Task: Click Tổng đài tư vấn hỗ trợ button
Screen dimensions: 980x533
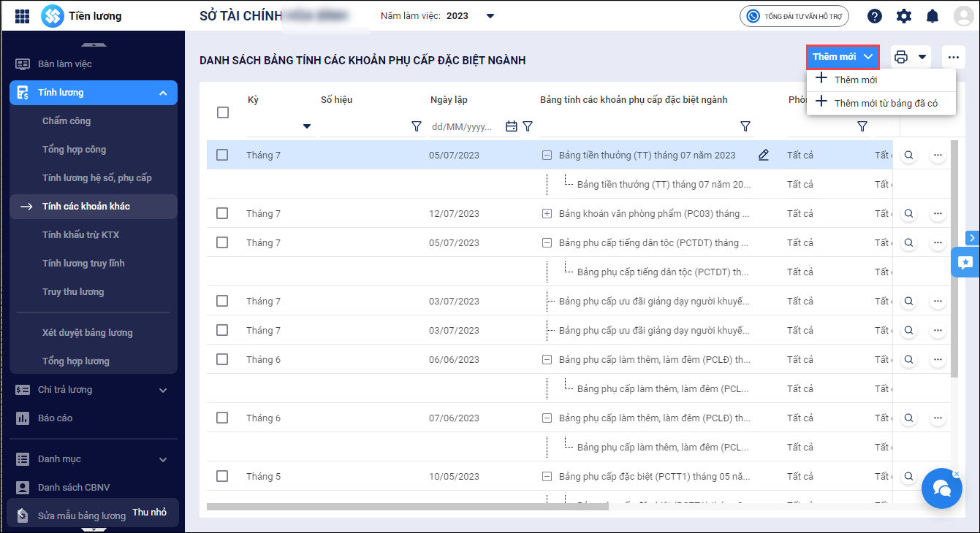Action: 794,16
